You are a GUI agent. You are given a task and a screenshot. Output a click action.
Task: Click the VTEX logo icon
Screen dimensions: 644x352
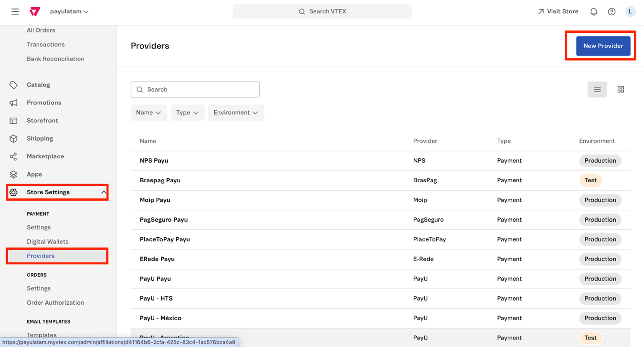click(35, 12)
